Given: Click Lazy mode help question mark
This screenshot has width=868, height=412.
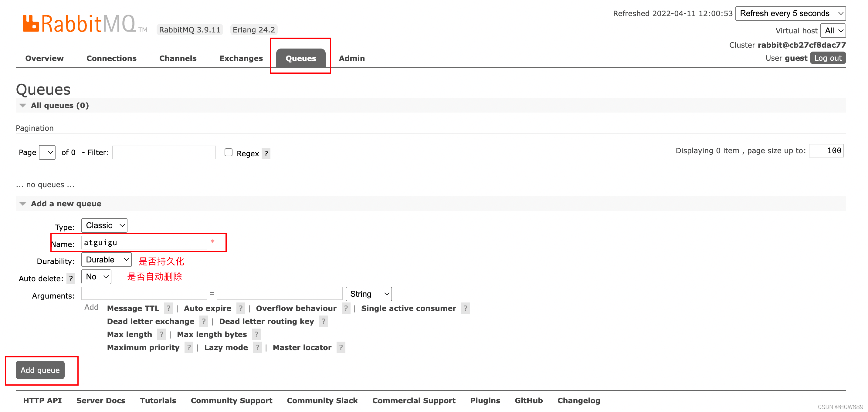Looking at the screenshot, I should tap(257, 347).
